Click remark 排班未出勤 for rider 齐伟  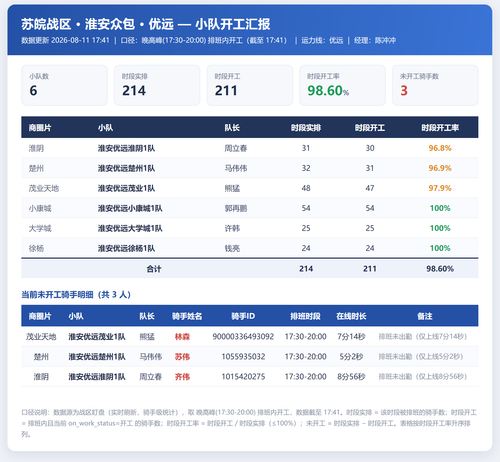pyautogui.click(x=423, y=377)
